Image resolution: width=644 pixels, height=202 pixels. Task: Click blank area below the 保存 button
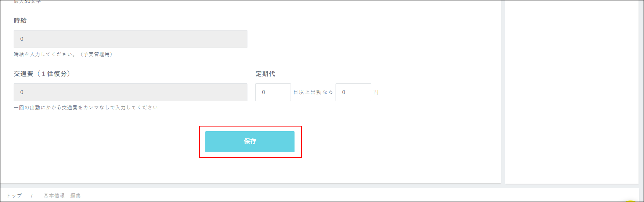250,170
